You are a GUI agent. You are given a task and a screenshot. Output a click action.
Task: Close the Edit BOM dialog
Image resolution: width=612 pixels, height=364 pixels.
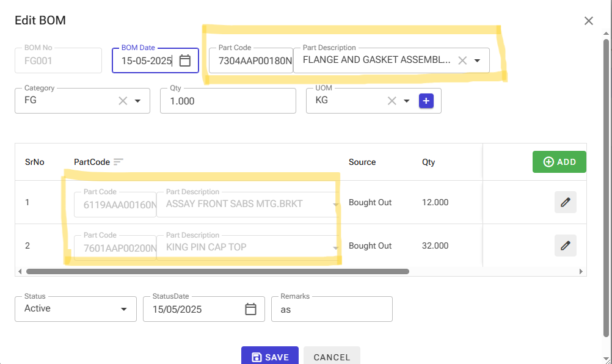589,21
